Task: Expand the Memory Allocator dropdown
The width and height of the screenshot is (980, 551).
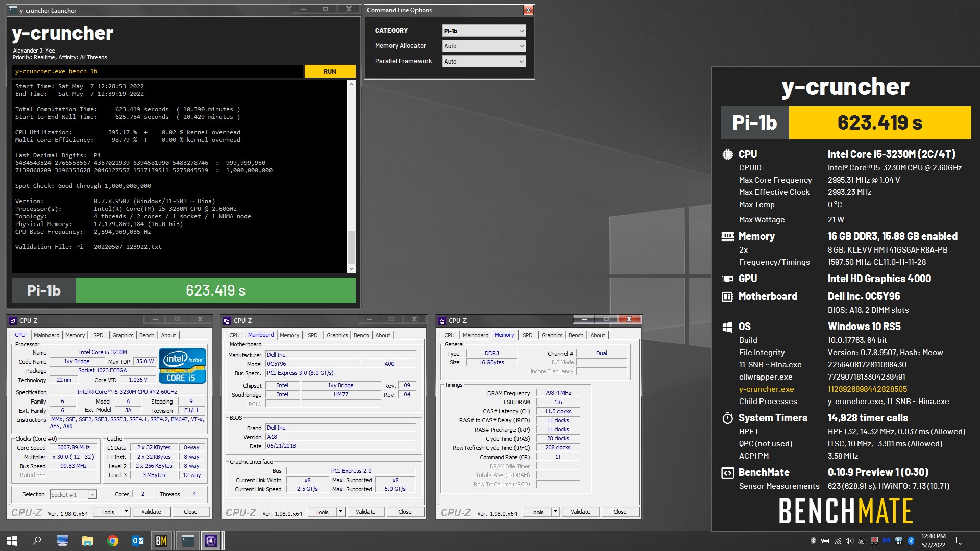Action: tap(483, 46)
